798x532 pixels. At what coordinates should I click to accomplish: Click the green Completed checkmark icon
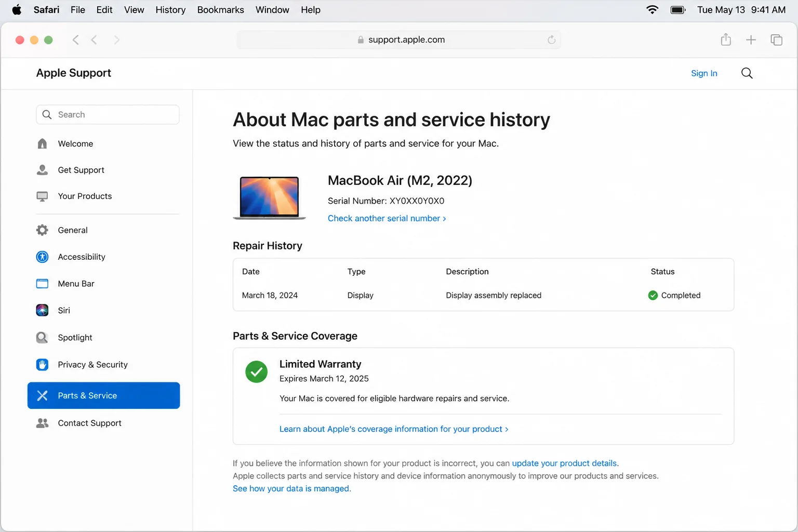point(653,296)
